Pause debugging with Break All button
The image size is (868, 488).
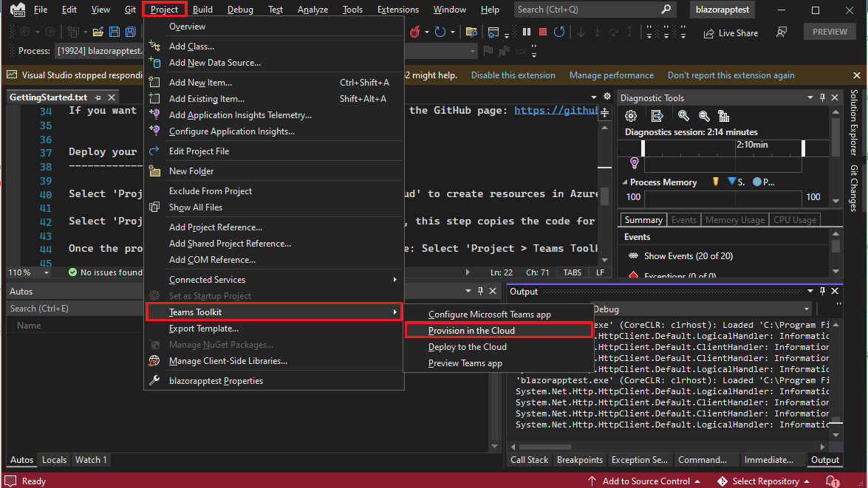coord(527,32)
